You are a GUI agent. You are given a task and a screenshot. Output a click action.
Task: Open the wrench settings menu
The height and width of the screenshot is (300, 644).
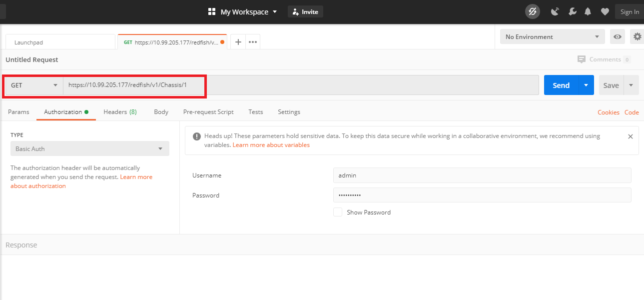click(x=573, y=11)
